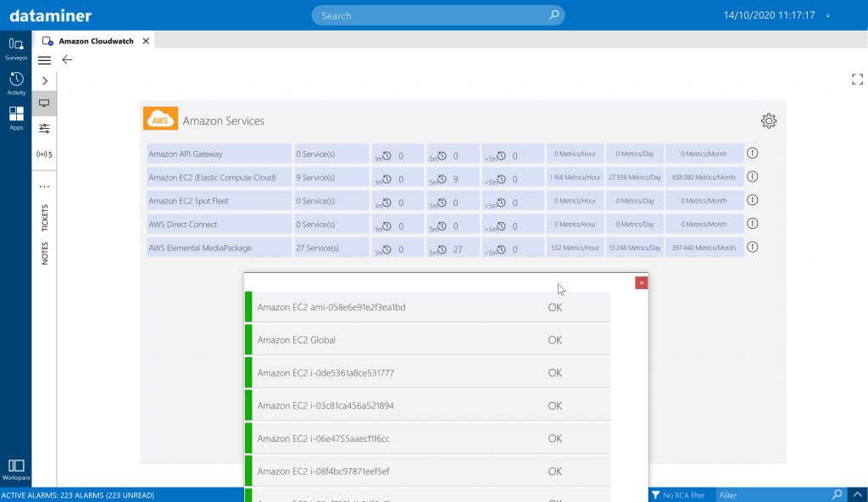Viewport: 868px width, 502px height.
Task: Open the Surveyor panel
Action: (16, 49)
